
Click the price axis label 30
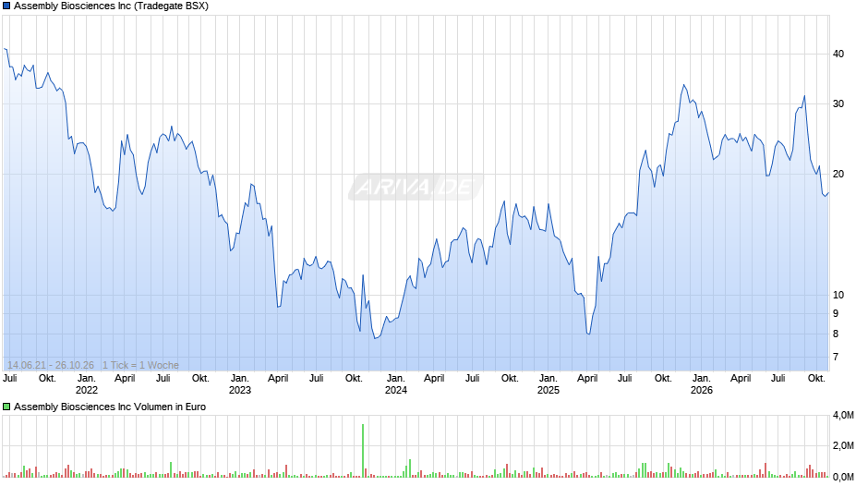[838, 103]
